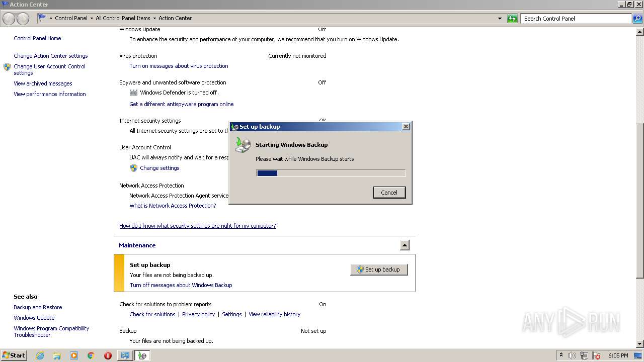Click the search magnifier icon
This screenshot has height=362, width=644.
coord(637,19)
